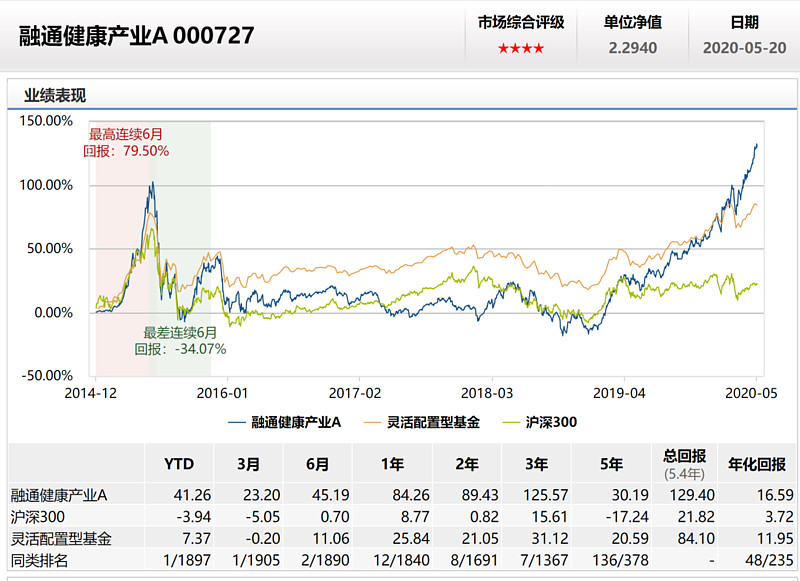Click the fund title 融通健康产业A 000727
Image resolution: width=800 pixels, height=581 pixels.
pos(136,36)
